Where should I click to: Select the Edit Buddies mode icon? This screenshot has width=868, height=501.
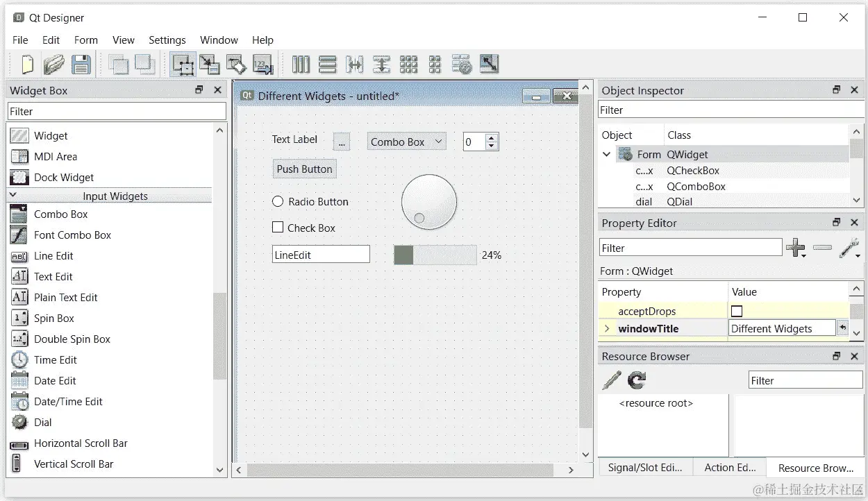(236, 65)
